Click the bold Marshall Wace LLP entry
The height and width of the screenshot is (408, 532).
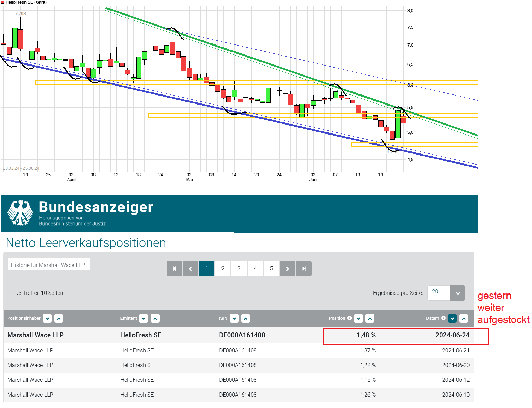pos(36,335)
